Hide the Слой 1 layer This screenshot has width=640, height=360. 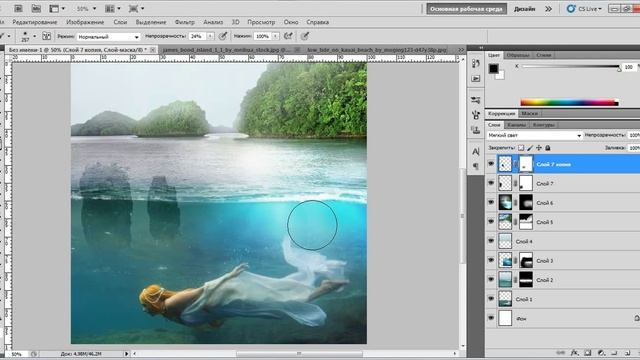pyautogui.click(x=491, y=298)
